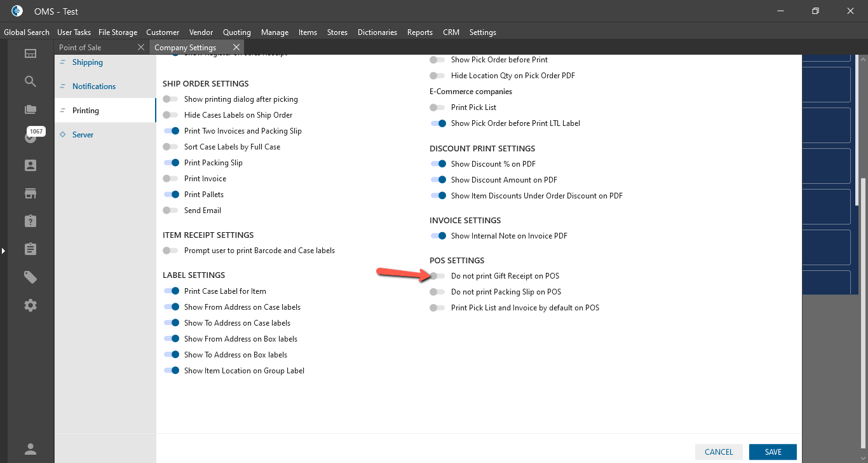This screenshot has width=868, height=463.
Task: Switch to the Point of Sale tab
Action: coord(95,48)
